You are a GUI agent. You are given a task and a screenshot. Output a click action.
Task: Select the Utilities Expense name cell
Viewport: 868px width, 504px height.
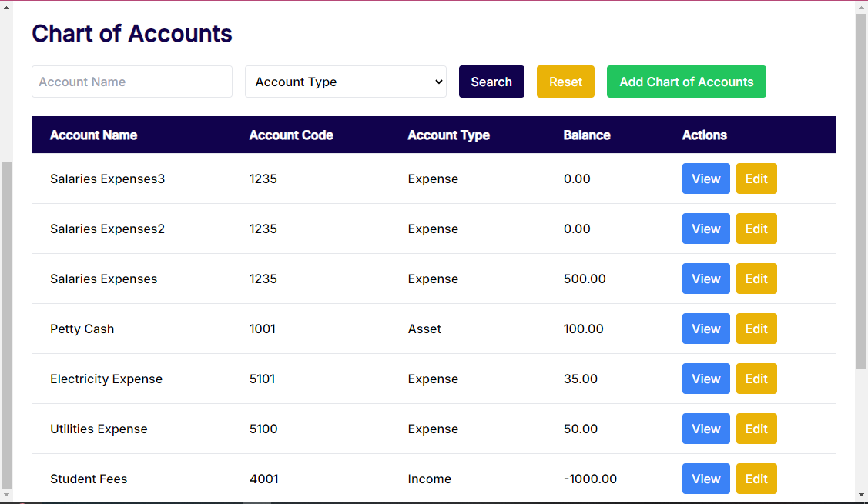tap(99, 429)
